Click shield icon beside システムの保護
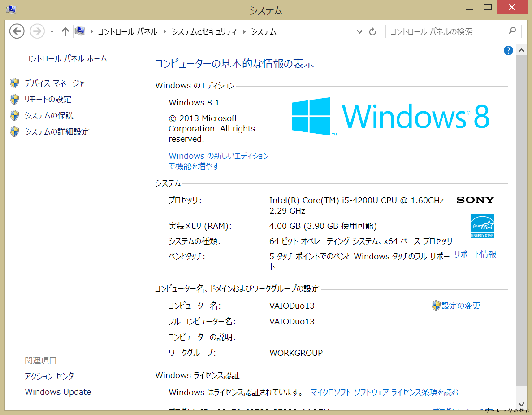This screenshot has height=415, width=532. (14, 115)
